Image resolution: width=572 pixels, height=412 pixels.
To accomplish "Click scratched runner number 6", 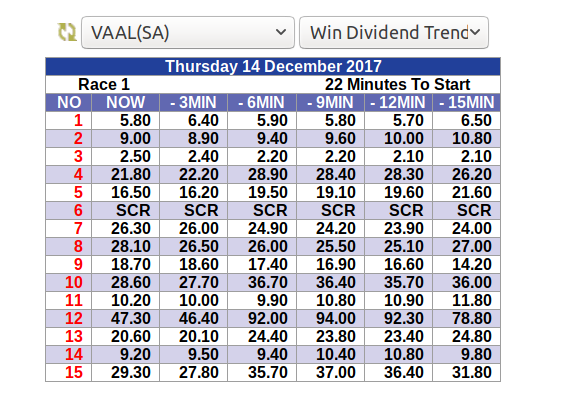I will click(x=78, y=210).
